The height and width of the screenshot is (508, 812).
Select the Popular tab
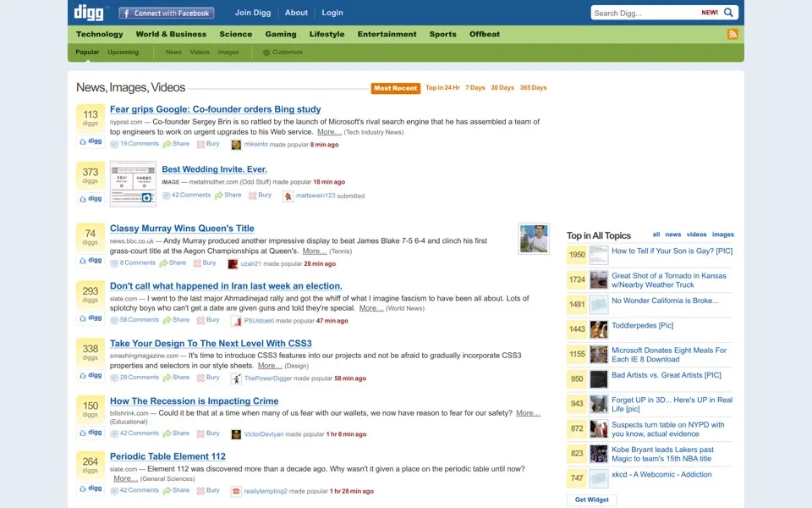tap(87, 52)
